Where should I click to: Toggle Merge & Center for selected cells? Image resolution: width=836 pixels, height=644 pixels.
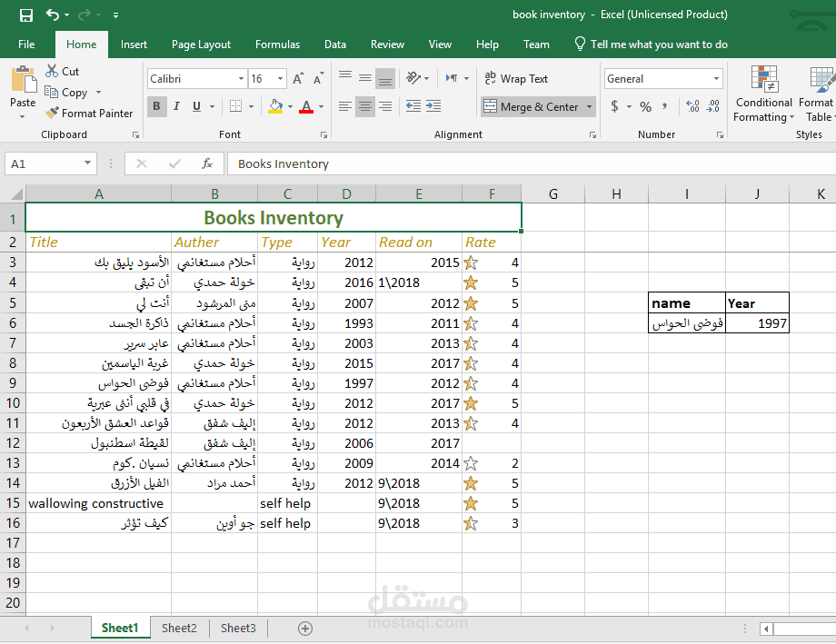pyautogui.click(x=532, y=106)
